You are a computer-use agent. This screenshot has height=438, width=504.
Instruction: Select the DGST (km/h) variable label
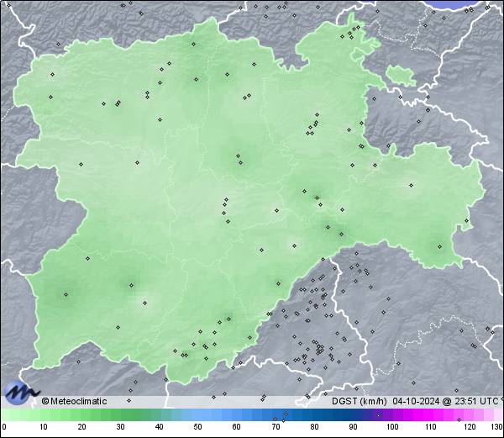click(x=360, y=401)
